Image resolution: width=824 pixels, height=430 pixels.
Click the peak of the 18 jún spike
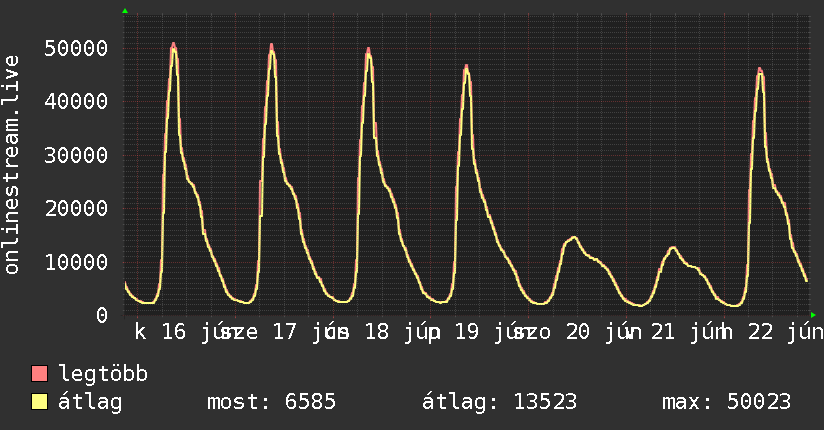[x=368, y=50]
